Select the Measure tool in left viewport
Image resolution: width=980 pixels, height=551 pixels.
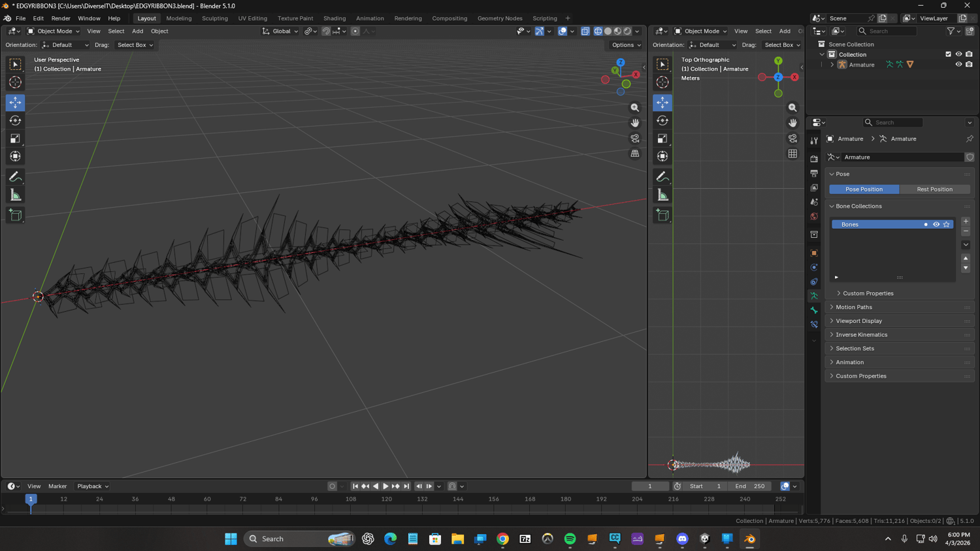tap(15, 195)
